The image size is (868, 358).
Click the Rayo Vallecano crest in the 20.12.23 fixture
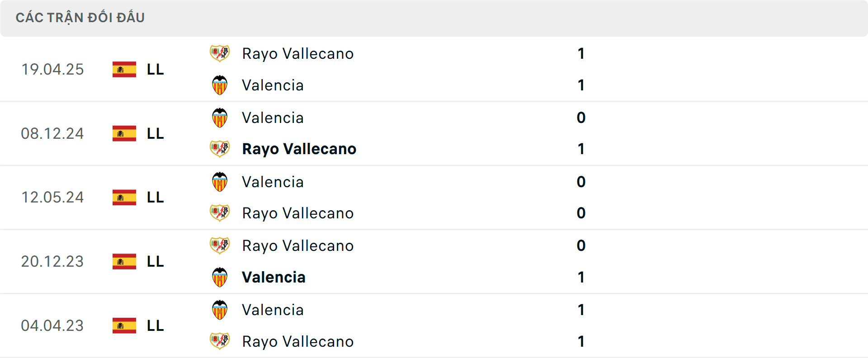[x=220, y=245]
